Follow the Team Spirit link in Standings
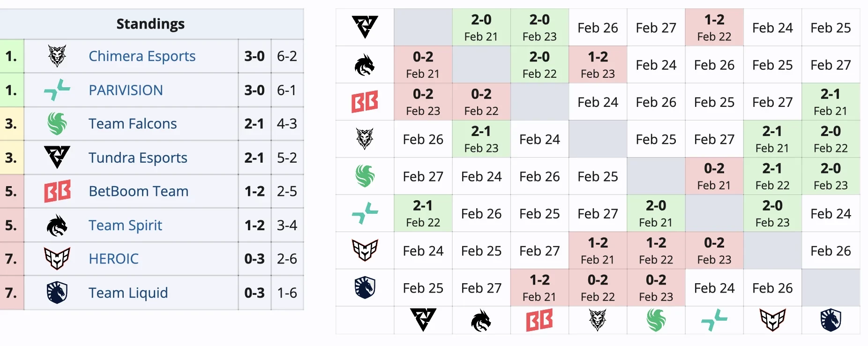This screenshot has width=868, height=346. 125,225
